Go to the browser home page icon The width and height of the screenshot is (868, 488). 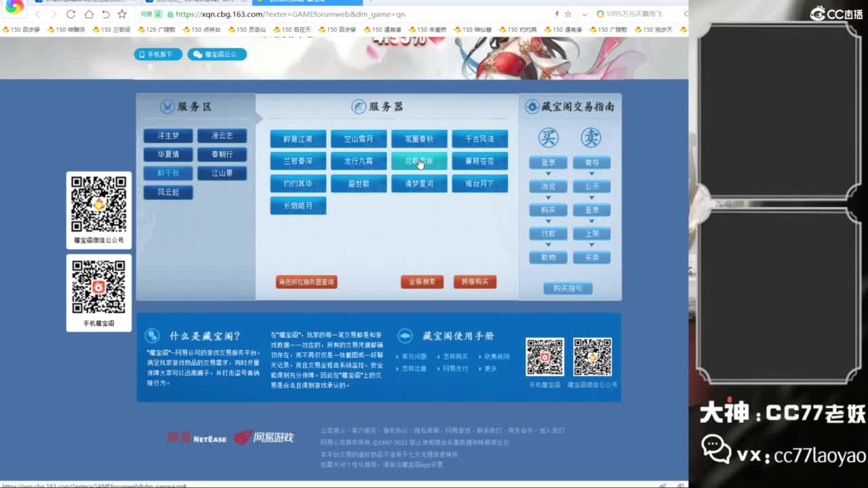point(89,14)
